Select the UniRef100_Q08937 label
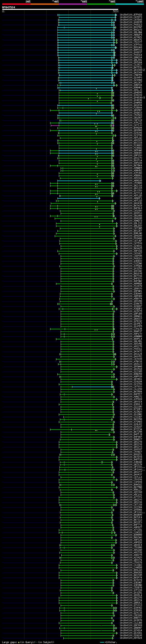The image size is (146, 644). 131,53
